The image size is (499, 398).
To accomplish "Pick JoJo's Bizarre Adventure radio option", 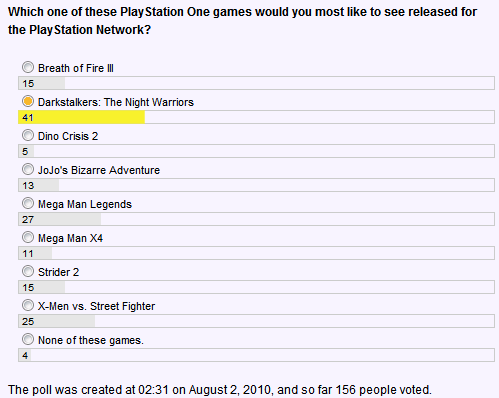I will click(28, 169).
